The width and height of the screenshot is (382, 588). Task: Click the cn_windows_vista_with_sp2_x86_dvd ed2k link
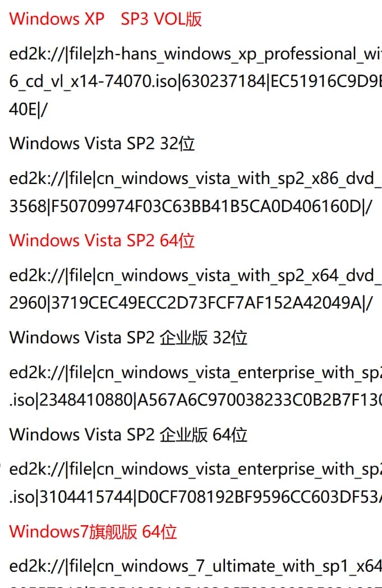pyautogui.click(x=195, y=178)
